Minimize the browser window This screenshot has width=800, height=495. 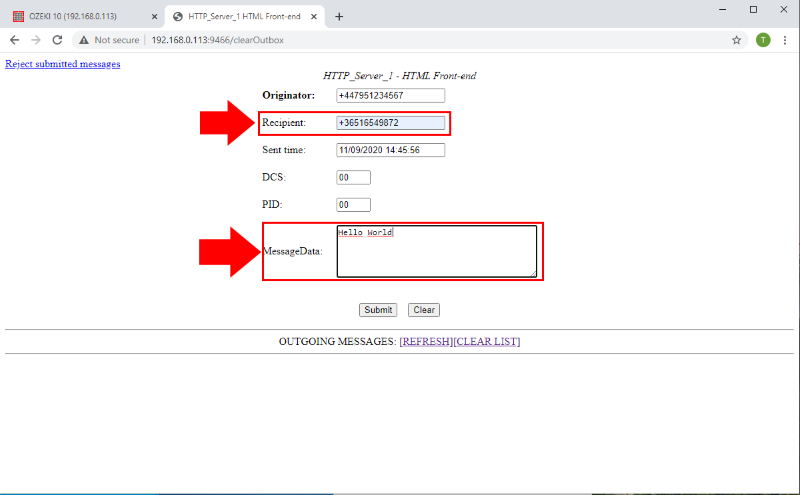click(722, 9)
